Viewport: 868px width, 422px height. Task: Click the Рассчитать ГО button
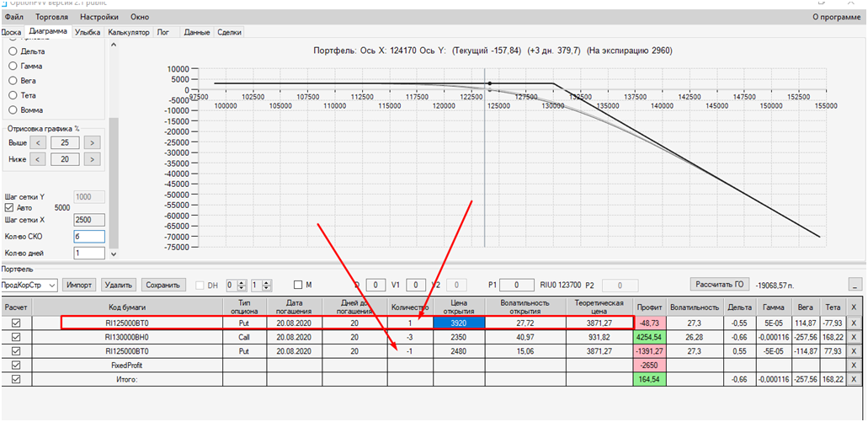(x=719, y=284)
